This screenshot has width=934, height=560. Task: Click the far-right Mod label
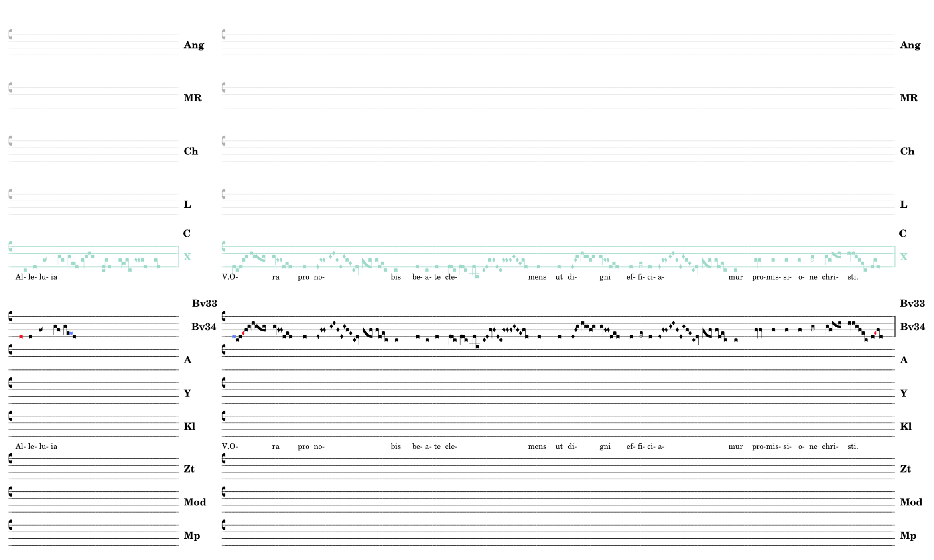pos(911,502)
